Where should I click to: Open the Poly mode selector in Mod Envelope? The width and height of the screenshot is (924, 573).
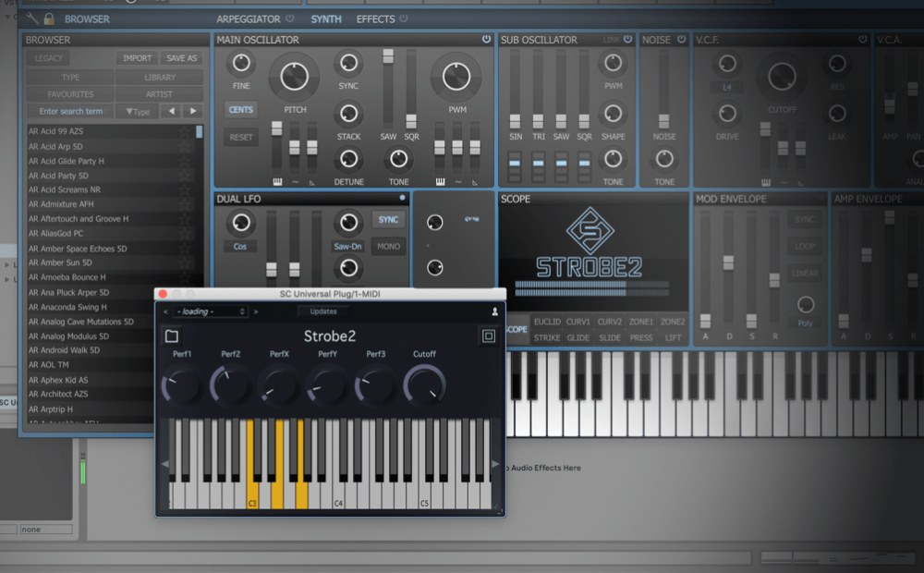point(805,323)
